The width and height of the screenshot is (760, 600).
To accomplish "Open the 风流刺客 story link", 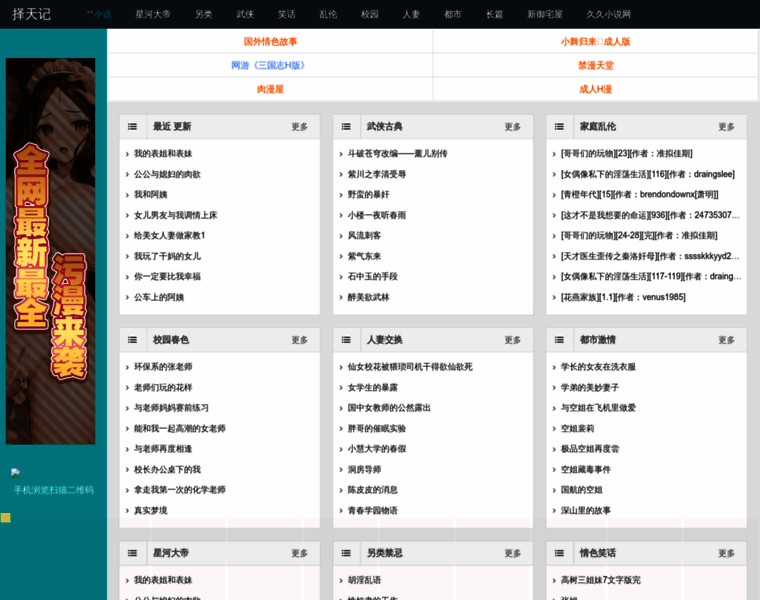I will (364, 235).
